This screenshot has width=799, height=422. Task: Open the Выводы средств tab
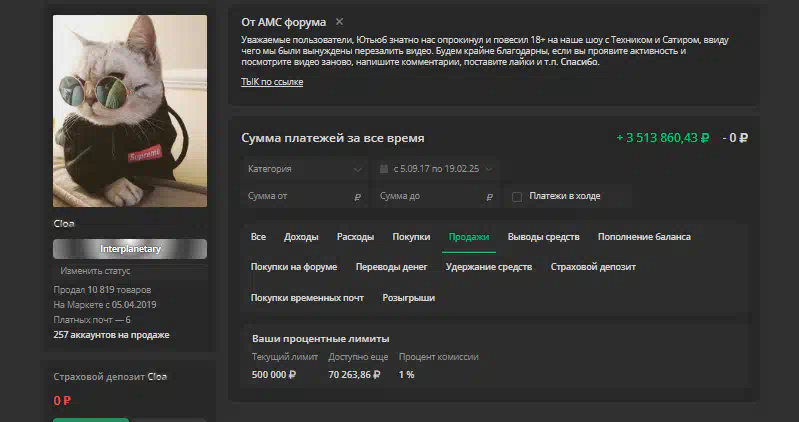(543, 237)
